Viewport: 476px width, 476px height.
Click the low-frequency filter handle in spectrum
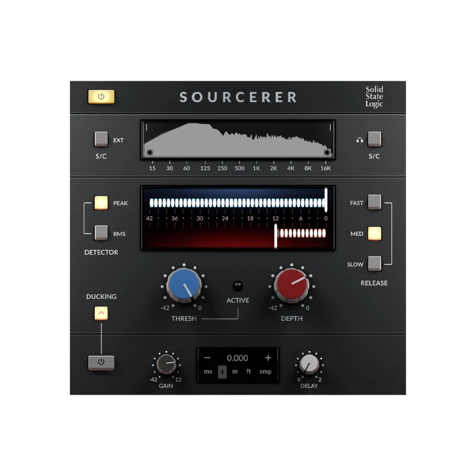[x=149, y=152]
